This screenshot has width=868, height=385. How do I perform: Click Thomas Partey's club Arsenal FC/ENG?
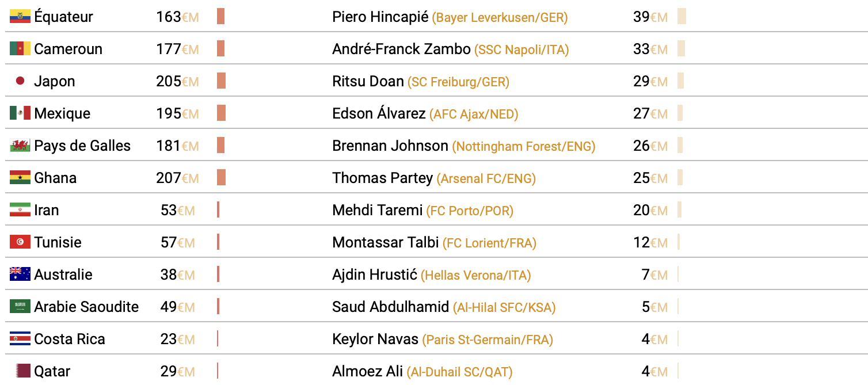[x=486, y=178]
